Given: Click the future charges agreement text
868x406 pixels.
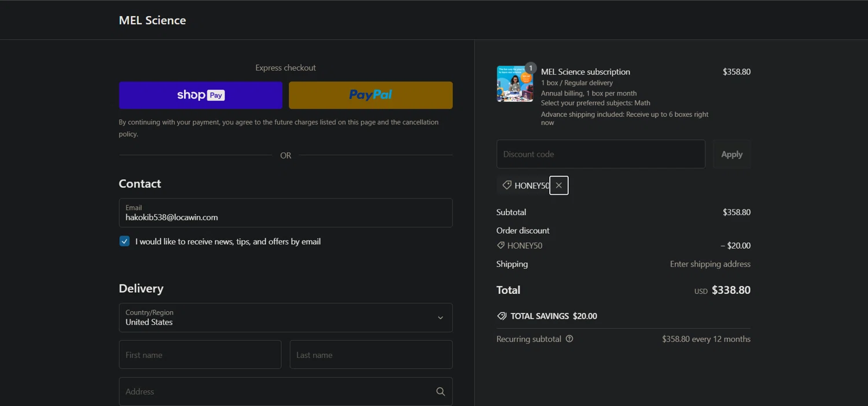Looking at the screenshot, I should 278,128.
